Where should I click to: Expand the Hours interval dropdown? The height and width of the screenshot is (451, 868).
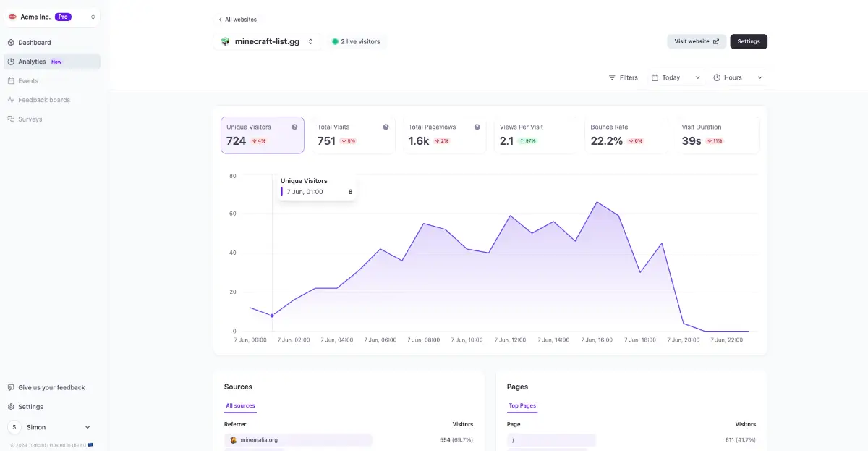[x=738, y=77]
